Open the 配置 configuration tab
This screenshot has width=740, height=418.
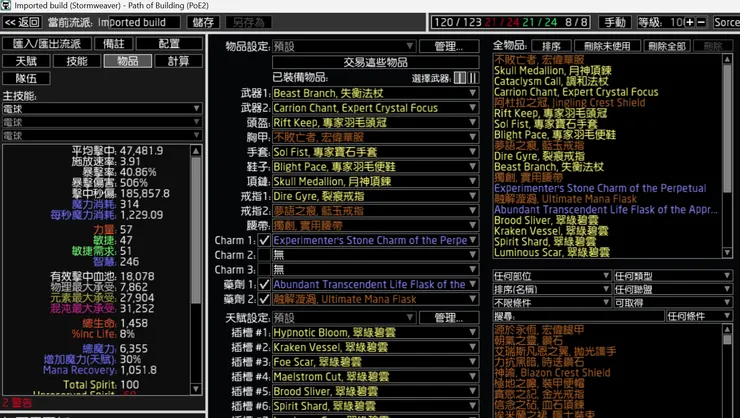point(169,44)
